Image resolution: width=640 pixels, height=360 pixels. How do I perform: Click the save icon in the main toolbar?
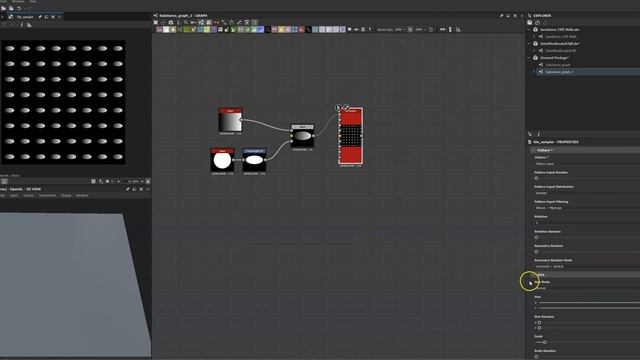pos(11,8)
